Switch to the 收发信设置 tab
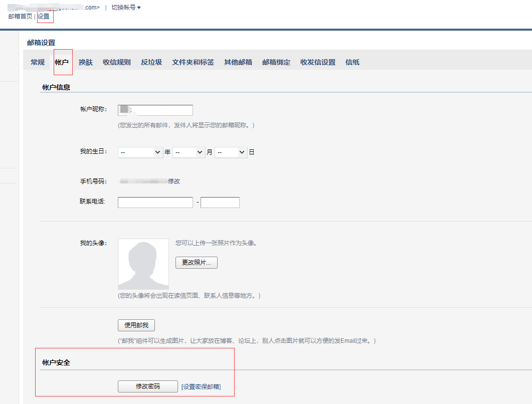This screenshot has height=404, width=532. pyautogui.click(x=318, y=62)
